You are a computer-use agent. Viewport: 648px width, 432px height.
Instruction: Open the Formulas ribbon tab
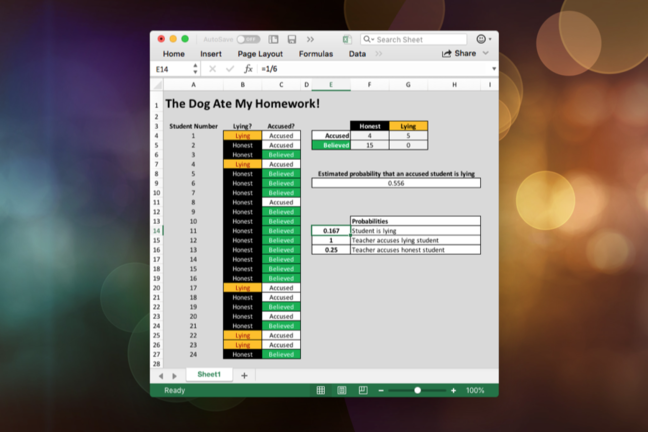[316, 54]
